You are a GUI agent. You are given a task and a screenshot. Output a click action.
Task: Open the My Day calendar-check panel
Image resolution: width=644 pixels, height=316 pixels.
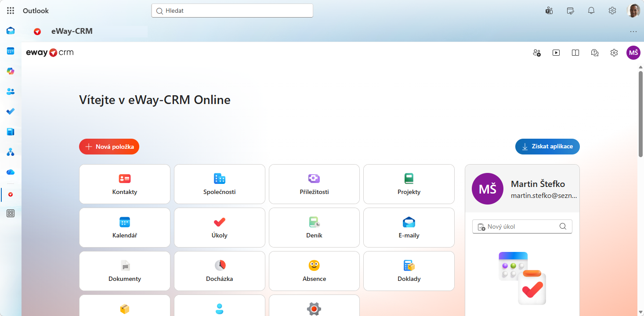click(x=570, y=11)
